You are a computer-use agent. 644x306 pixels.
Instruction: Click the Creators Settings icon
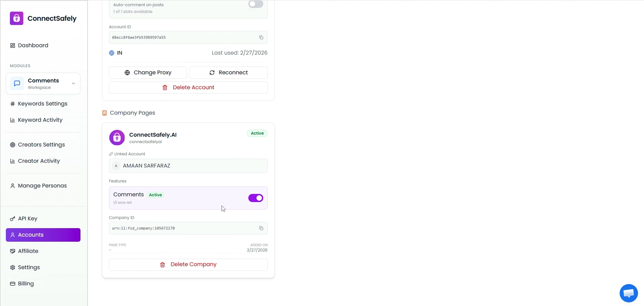tap(12, 144)
